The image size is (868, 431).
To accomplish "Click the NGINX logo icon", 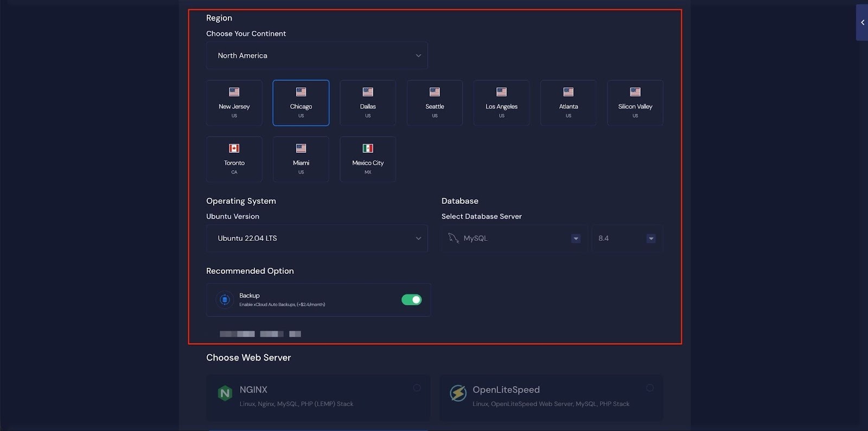I will [225, 393].
